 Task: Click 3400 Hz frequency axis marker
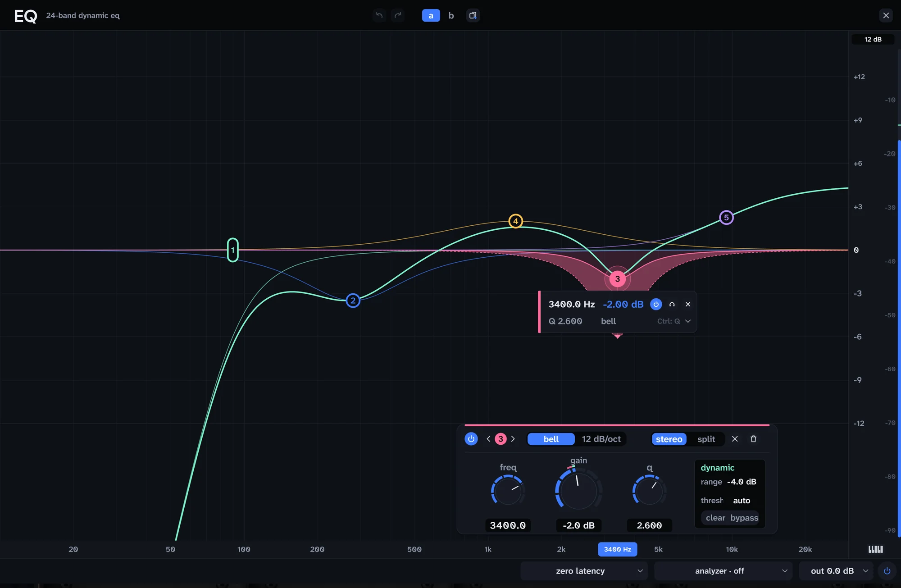coord(618,549)
